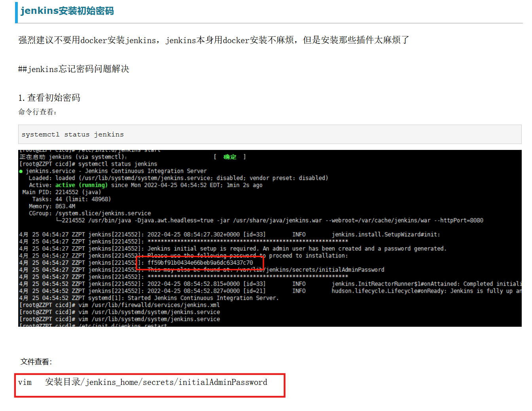Image resolution: width=532 pixels, height=411 pixels.
Task: Click the code block 'systemctl status jenkins'
Action: (x=270, y=134)
